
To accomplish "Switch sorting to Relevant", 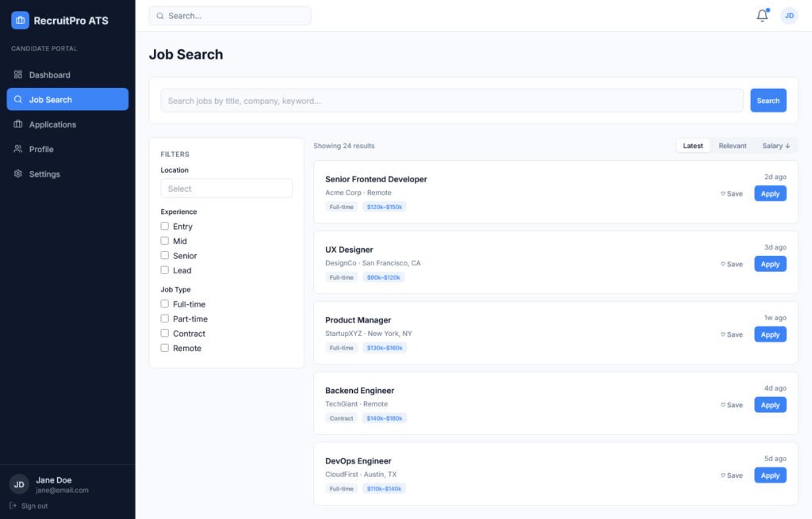I will pos(732,146).
